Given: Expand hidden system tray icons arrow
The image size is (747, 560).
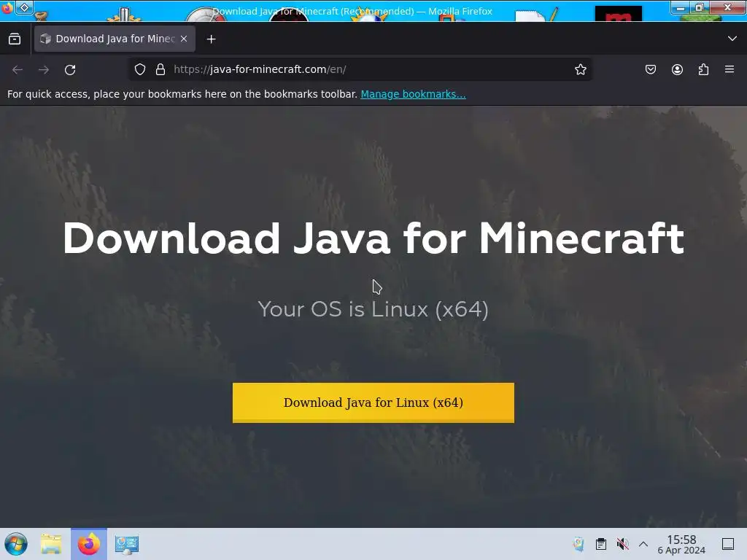Looking at the screenshot, I should tap(643, 544).
